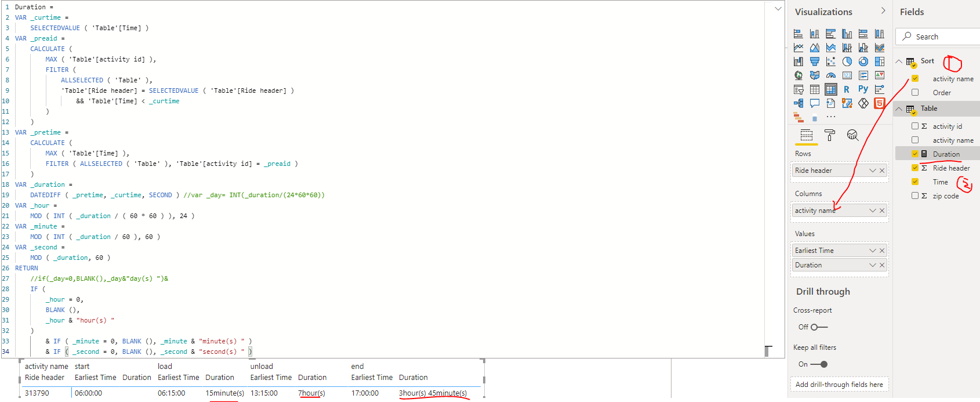Click Add drill-through fields here well
The width and height of the screenshot is (980, 402).
tap(839, 385)
